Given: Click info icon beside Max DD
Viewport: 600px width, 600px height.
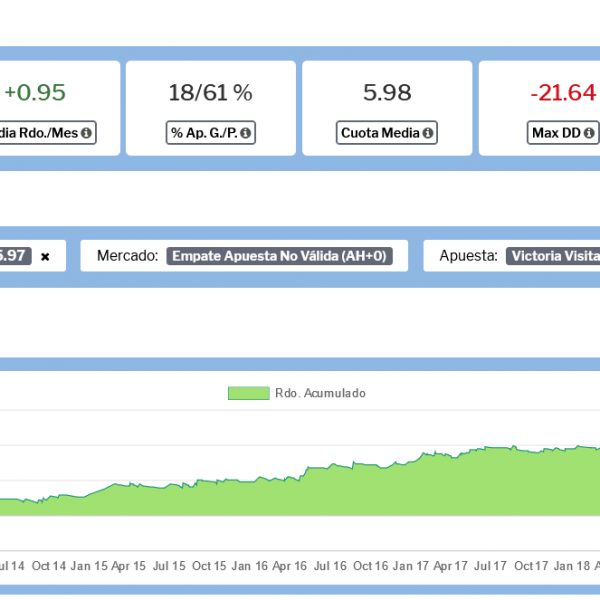Looking at the screenshot, I should (589, 133).
